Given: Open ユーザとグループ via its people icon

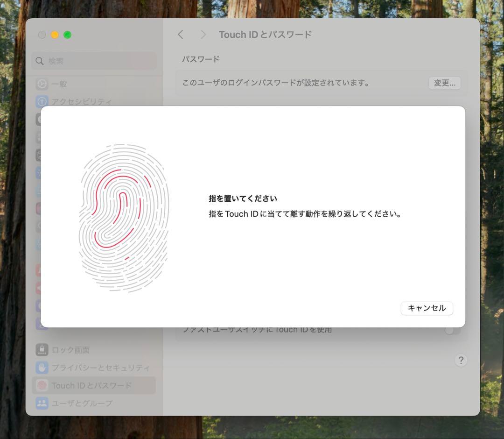Looking at the screenshot, I should point(42,403).
